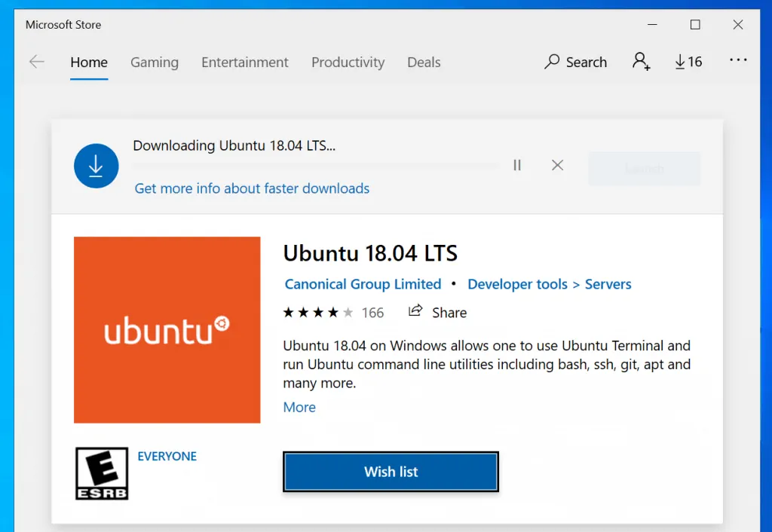772x532 pixels.
Task: Close the Microsoft Store window
Action: 737,25
